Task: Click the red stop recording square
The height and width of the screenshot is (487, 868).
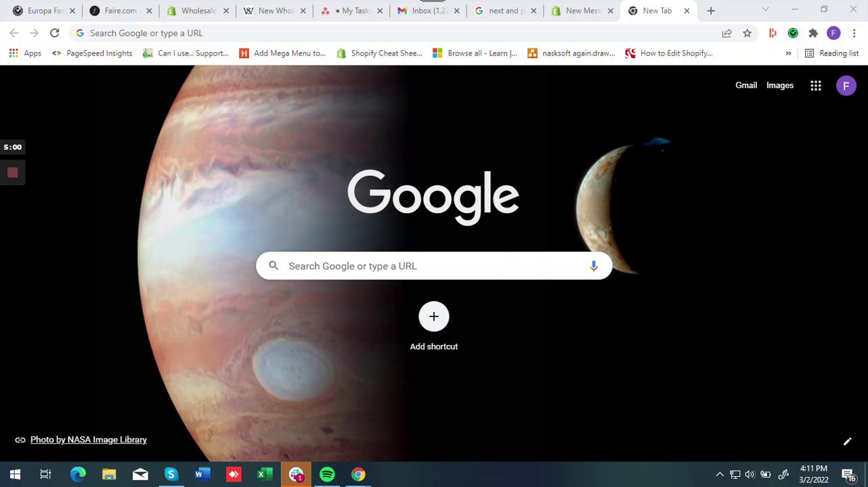Action: 12,173
